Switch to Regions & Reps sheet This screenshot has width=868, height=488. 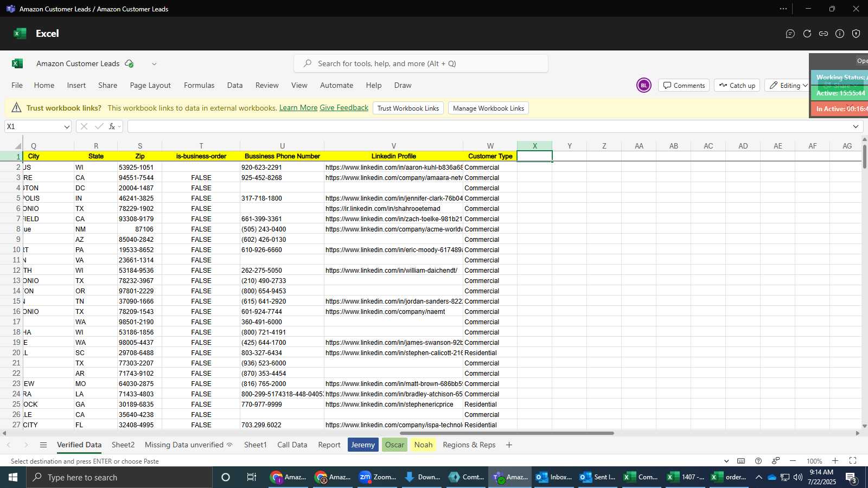(x=469, y=445)
